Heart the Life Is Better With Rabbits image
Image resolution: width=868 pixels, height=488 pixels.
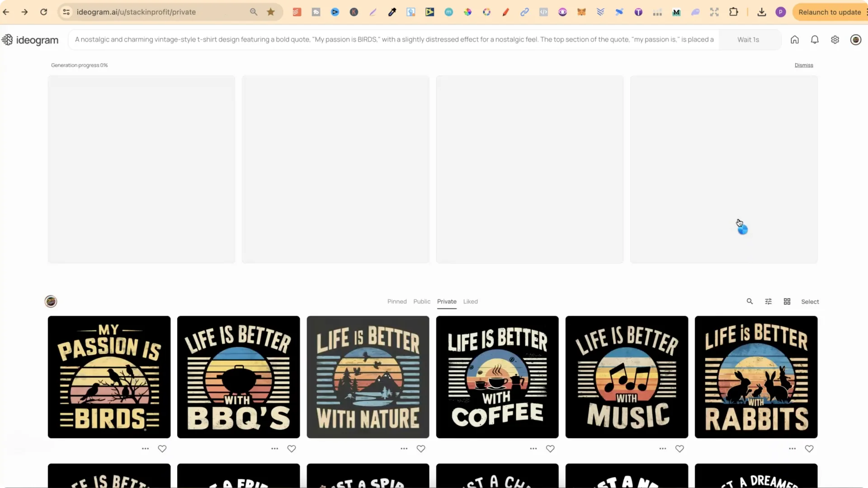pyautogui.click(x=809, y=449)
